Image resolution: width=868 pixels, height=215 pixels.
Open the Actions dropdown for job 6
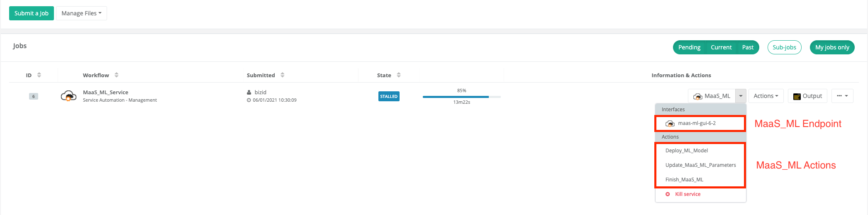(766, 96)
